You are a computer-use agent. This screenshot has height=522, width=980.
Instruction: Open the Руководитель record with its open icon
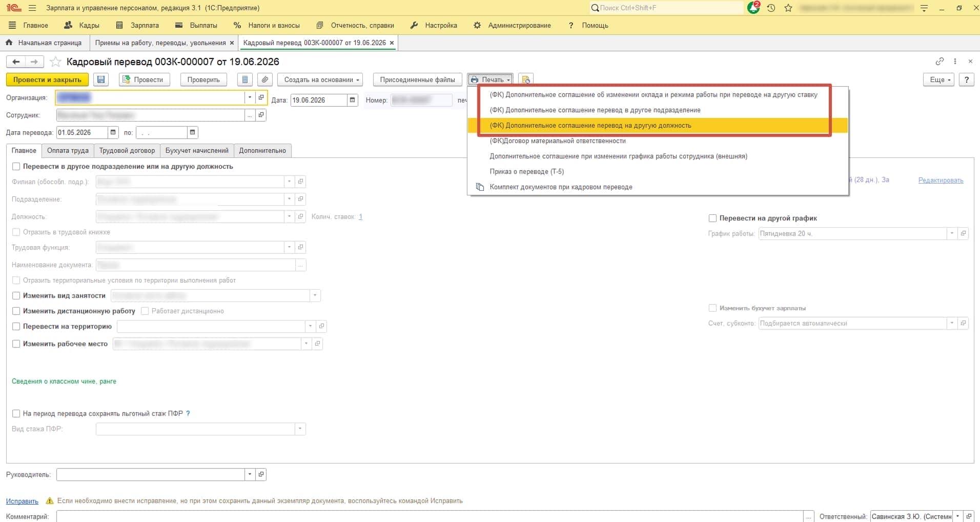(x=261, y=474)
